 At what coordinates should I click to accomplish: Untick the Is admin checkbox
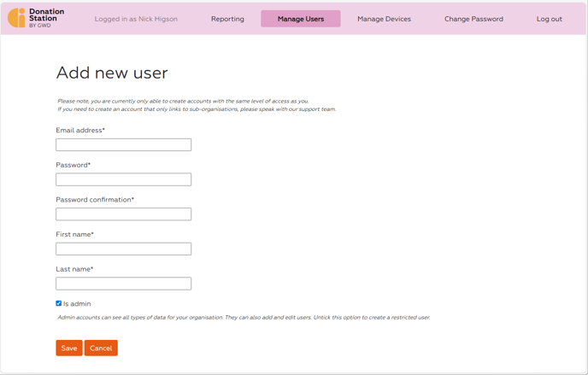pyautogui.click(x=58, y=303)
